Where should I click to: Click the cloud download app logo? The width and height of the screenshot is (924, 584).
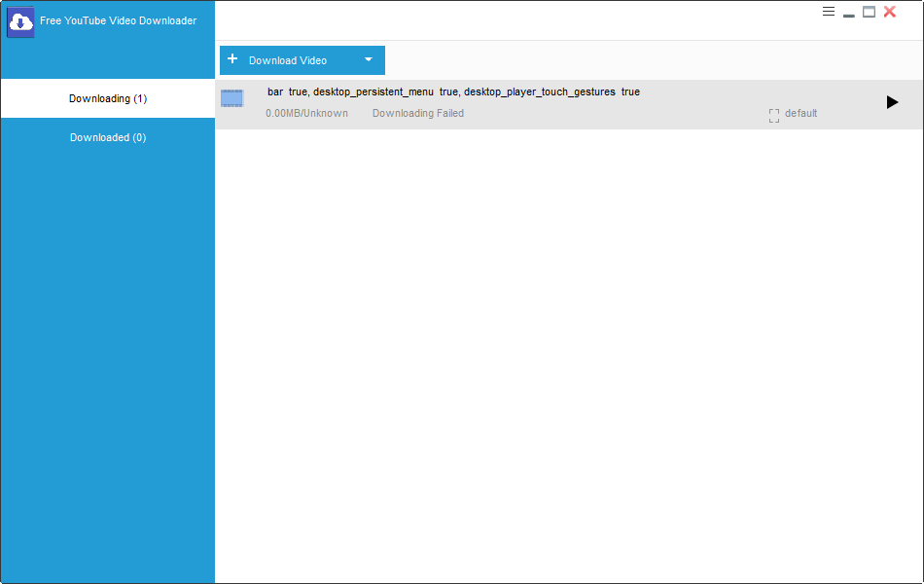pos(19,20)
